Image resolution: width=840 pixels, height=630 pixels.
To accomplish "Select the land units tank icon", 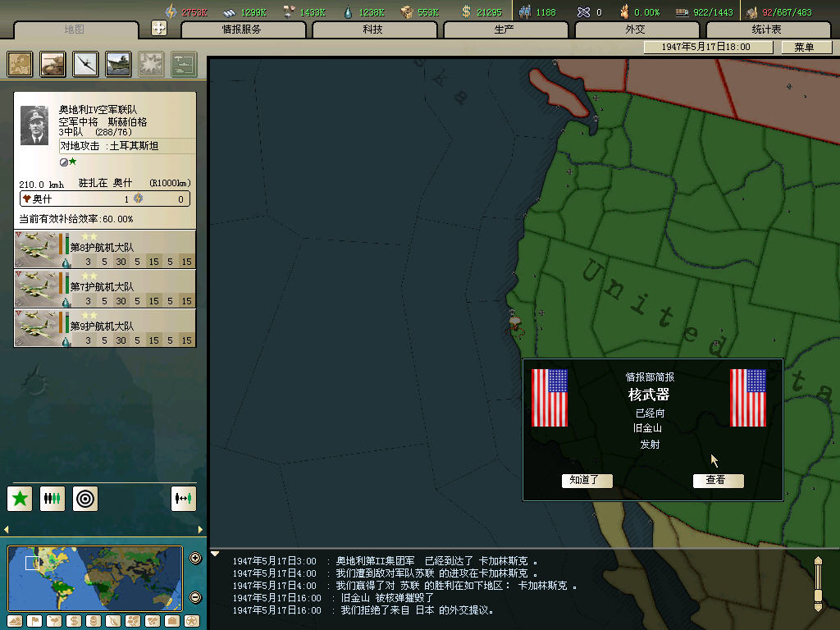I will coord(52,64).
